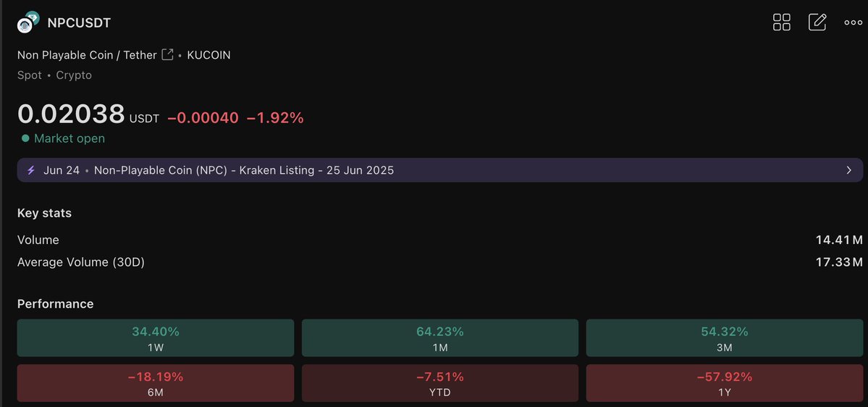Click the Volume value 14.41 M

839,240
